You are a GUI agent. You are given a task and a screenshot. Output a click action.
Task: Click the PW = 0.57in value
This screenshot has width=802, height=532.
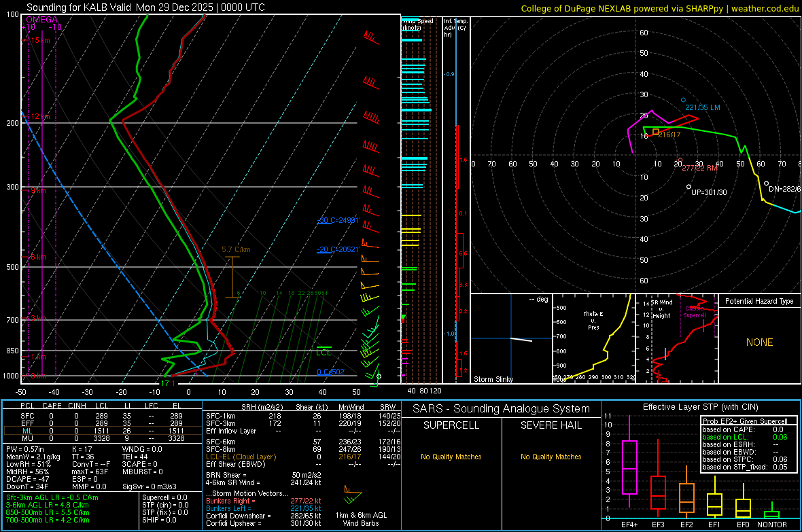point(25,449)
